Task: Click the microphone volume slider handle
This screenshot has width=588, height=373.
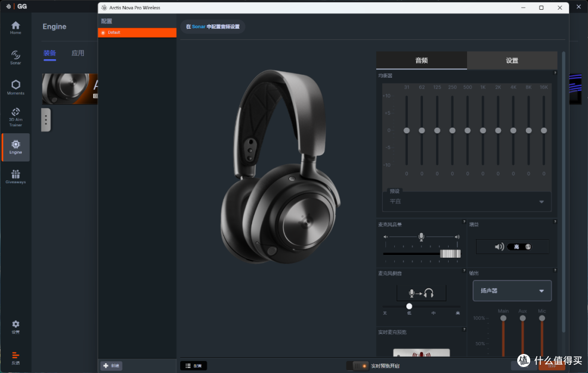Action: pos(450,253)
